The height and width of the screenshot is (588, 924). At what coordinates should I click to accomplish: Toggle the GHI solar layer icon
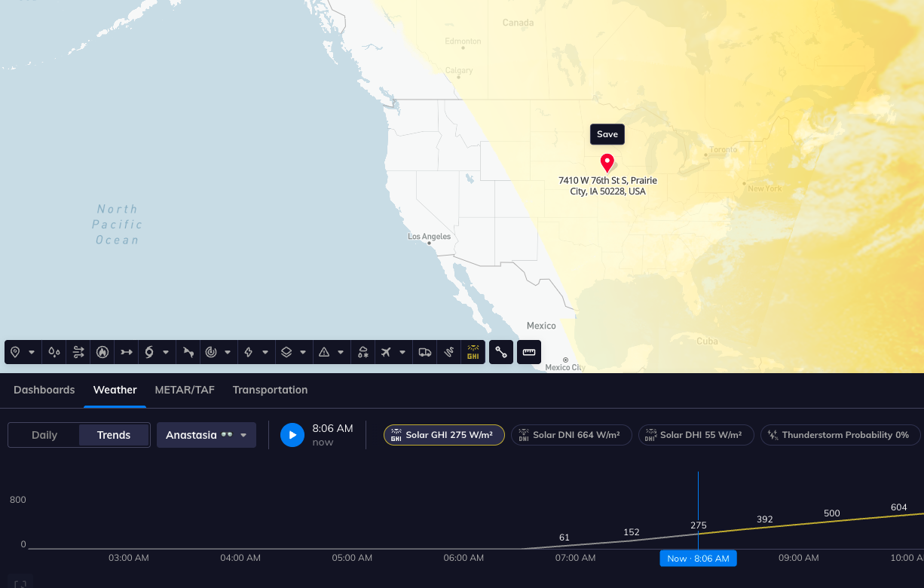point(473,352)
